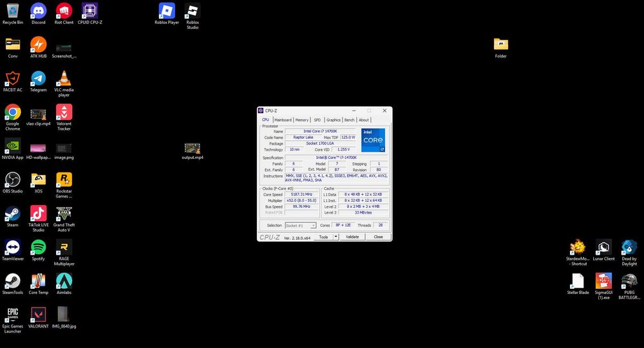Click the Core Speed 5187.31 MHz value
The height and width of the screenshot is (348, 644).
coord(301,194)
